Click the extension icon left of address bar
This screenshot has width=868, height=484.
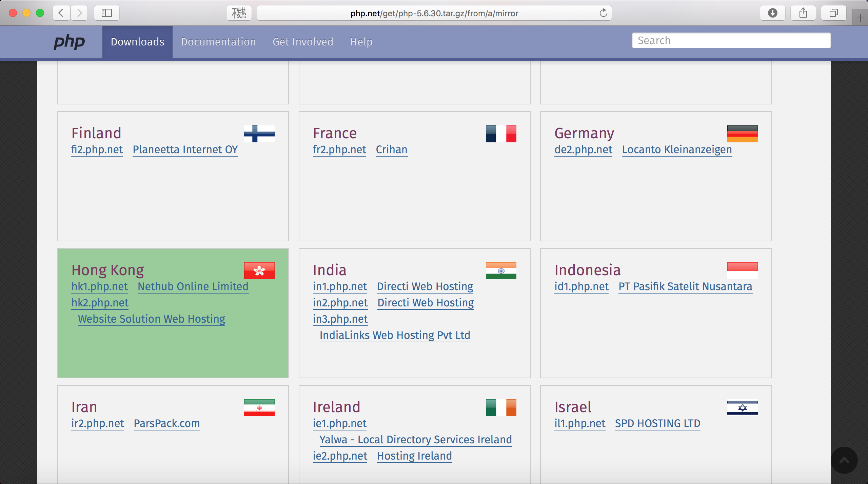click(x=239, y=13)
